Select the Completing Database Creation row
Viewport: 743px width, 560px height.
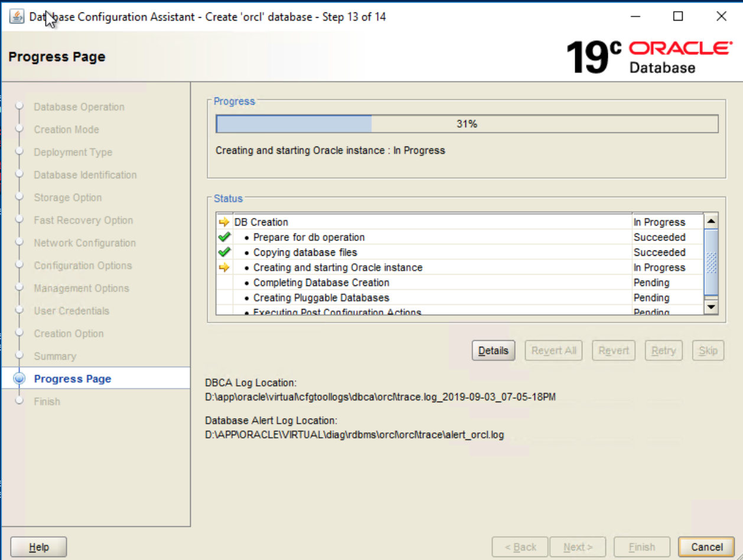tap(460, 282)
